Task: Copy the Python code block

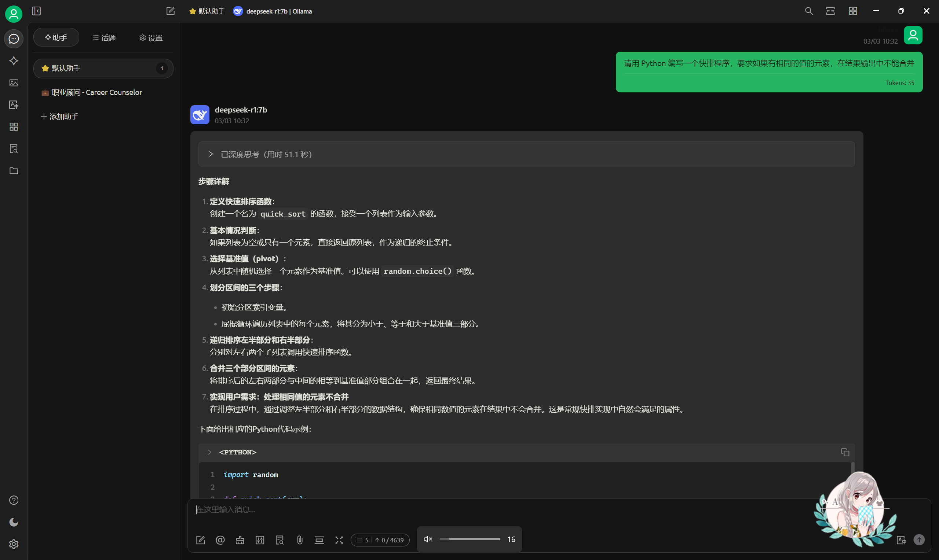Action: tap(845, 452)
